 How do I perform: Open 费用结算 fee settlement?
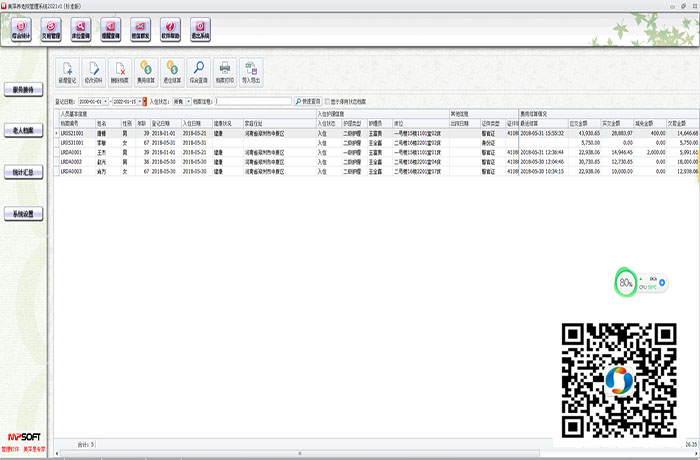click(146, 72)
